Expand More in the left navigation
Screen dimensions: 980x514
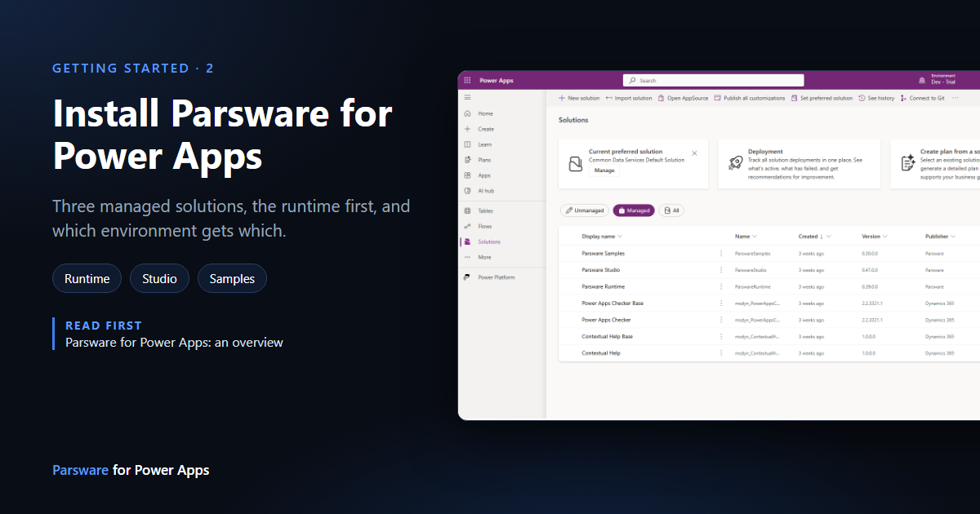pos(479,257)
